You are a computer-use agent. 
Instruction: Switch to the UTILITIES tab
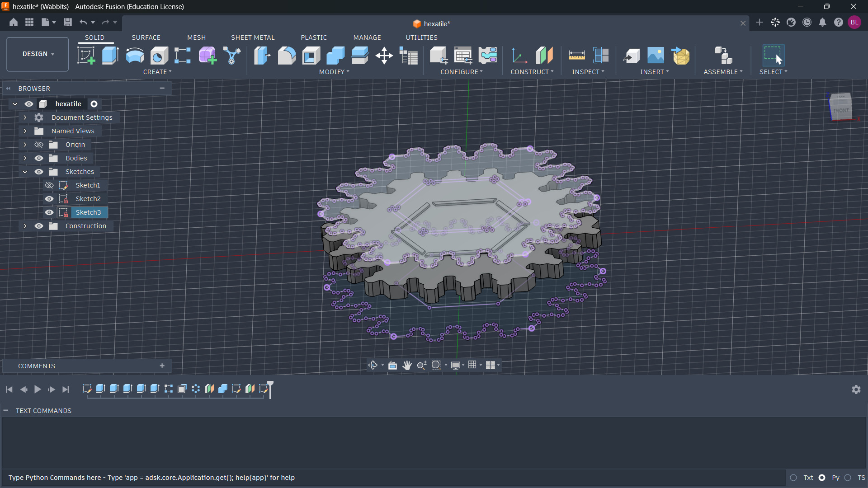point(422,38)
